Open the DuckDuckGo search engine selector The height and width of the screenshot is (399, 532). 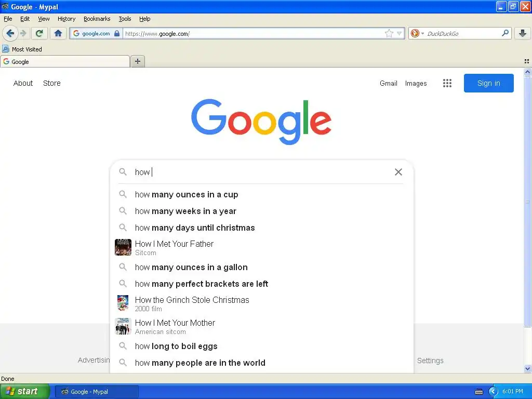[x=417, y=33]
